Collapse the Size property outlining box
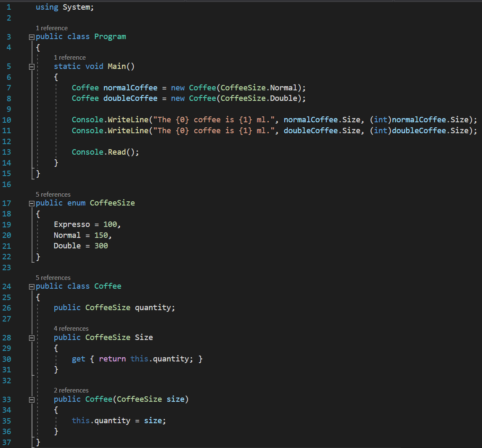 [x=32, y=338]
